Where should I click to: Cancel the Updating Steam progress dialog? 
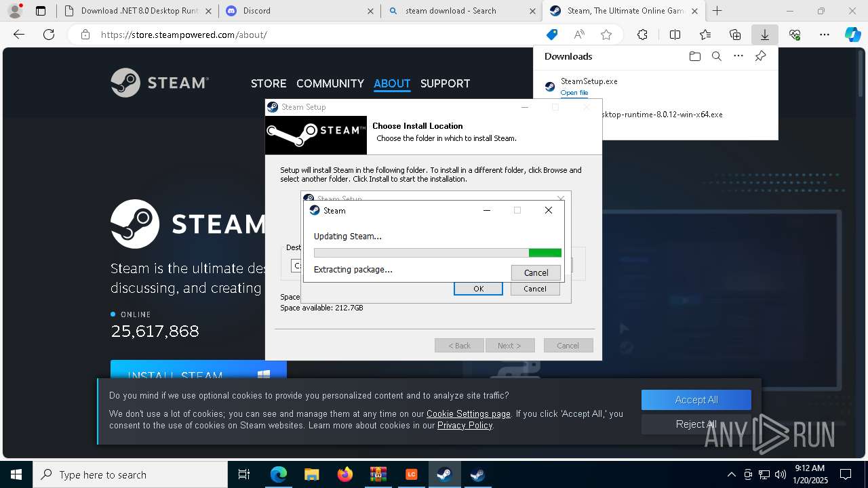click(x=536, y=272)
